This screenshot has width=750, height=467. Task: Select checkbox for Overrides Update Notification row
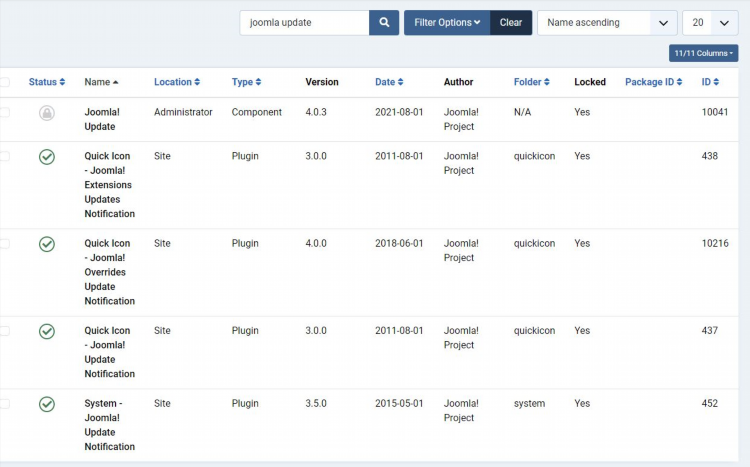click(x=4, y=244)
